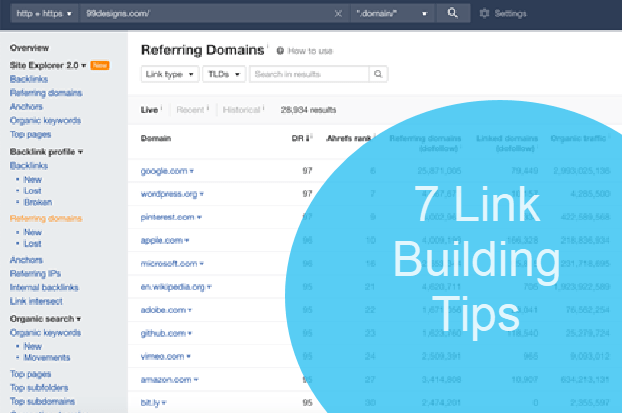Open Referring IPs in sidebar
This screenshot has width=622, height=413.
35,274
